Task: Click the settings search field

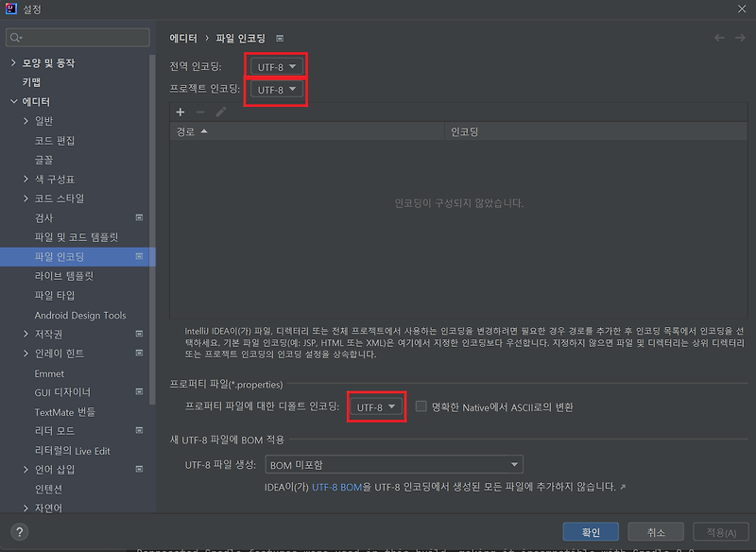Action: (77, 37)
